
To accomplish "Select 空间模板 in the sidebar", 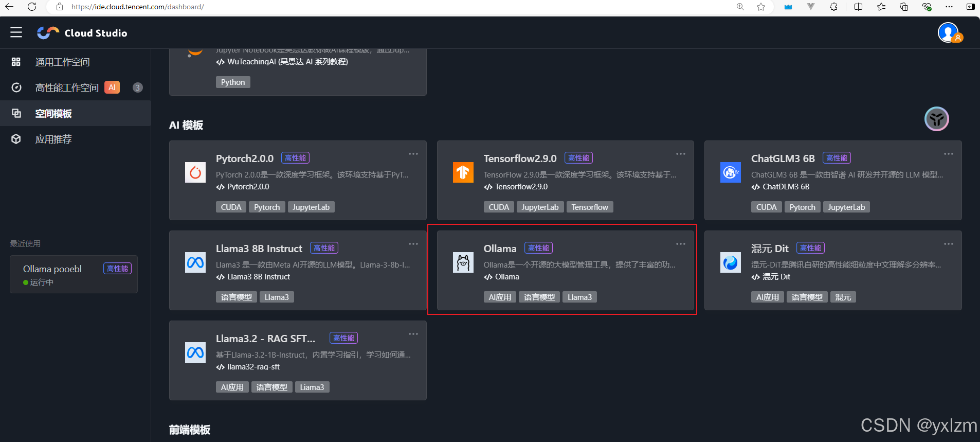I will (x=75, y=113).
